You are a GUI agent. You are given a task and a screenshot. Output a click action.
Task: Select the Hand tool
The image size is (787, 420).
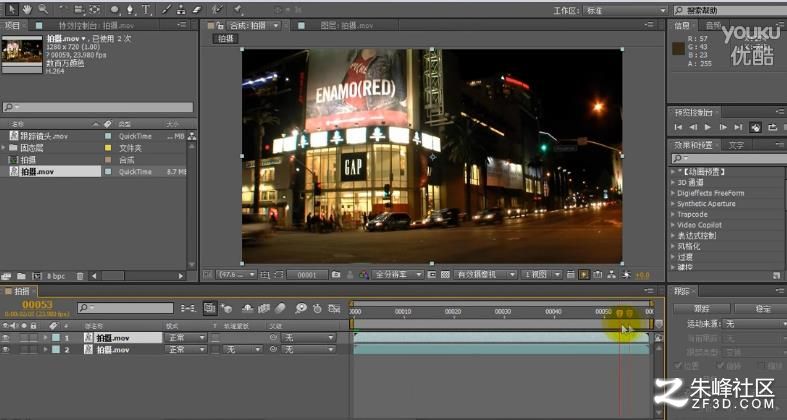pos(27,9)
